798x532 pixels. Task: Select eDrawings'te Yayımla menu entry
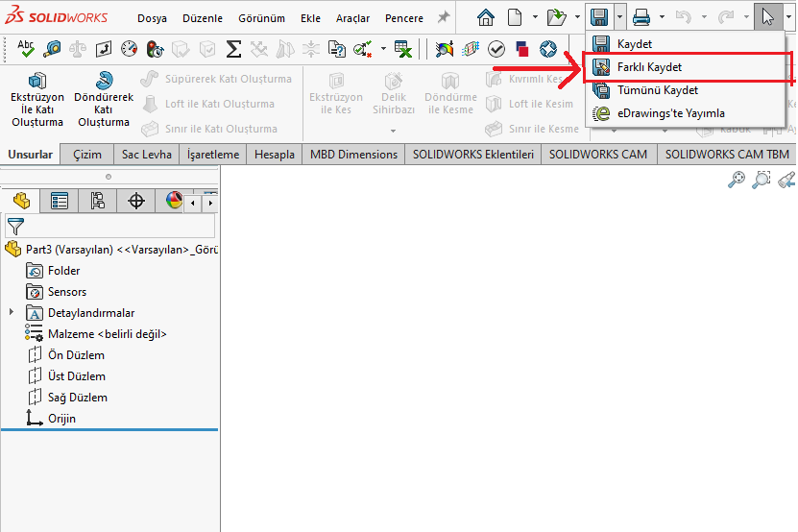(x=670, y=113)
